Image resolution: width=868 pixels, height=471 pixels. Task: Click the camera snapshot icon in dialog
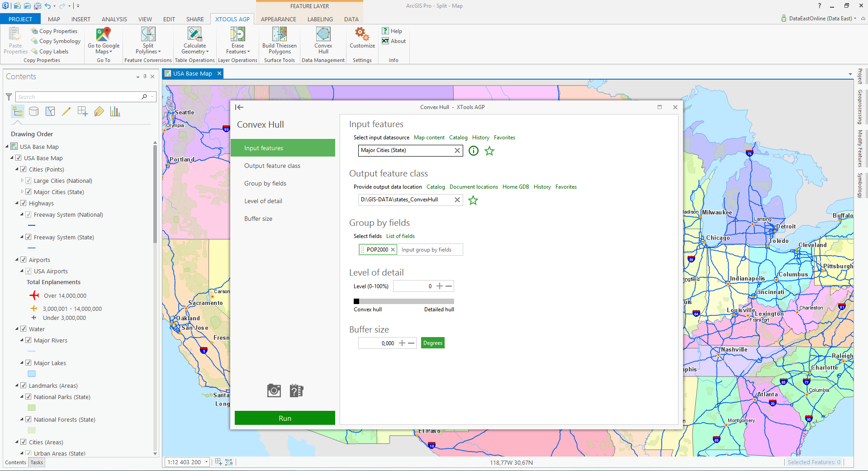274,390
